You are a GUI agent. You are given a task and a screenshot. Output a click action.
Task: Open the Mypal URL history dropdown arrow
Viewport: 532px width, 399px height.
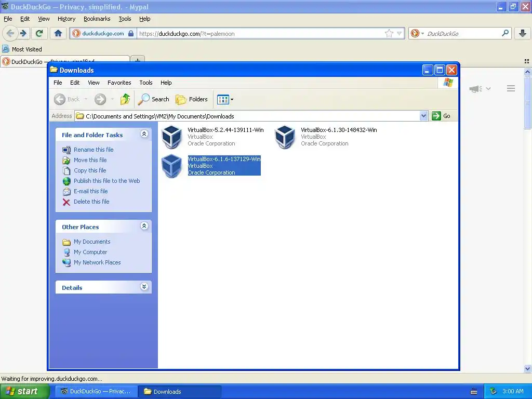tap(400, 33)
